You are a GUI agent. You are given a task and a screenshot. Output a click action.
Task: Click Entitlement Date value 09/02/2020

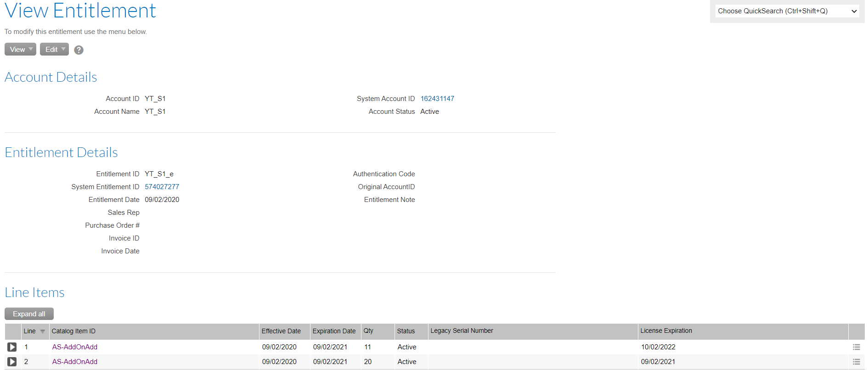[x=162, y=200]
